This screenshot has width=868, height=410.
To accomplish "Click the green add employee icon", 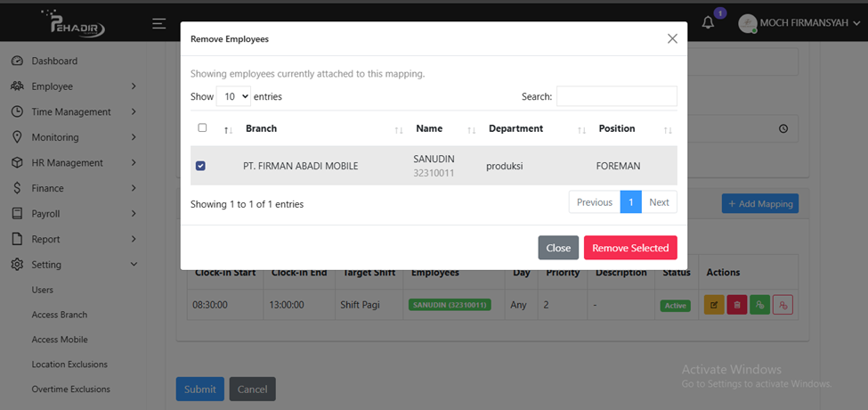I will 759,305.
